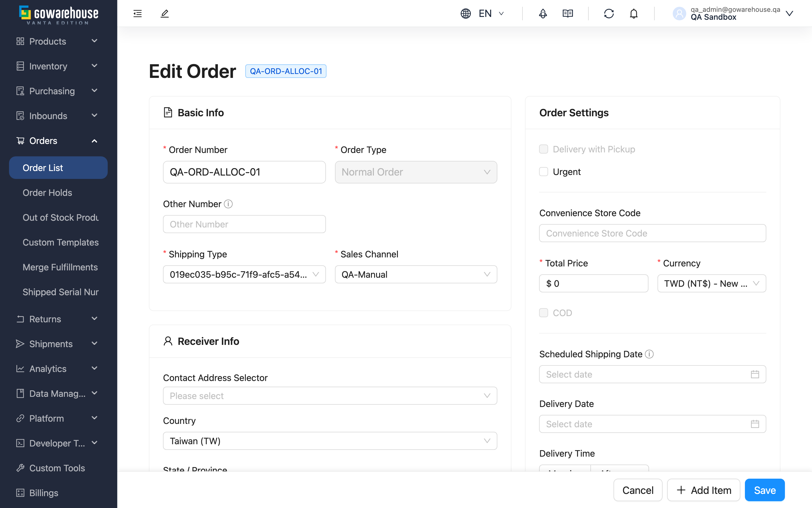Click the Products grid icon

[20, 41]
